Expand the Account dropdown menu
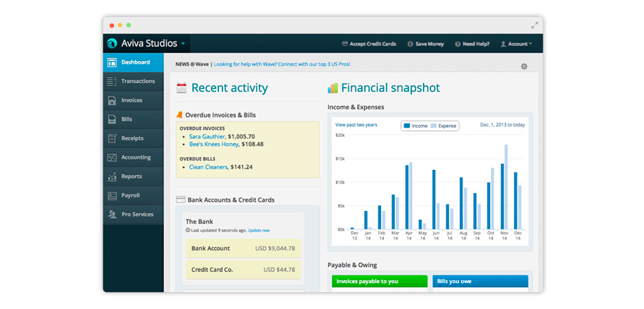Viewport: 644px width, 309px height. point(516,44)
